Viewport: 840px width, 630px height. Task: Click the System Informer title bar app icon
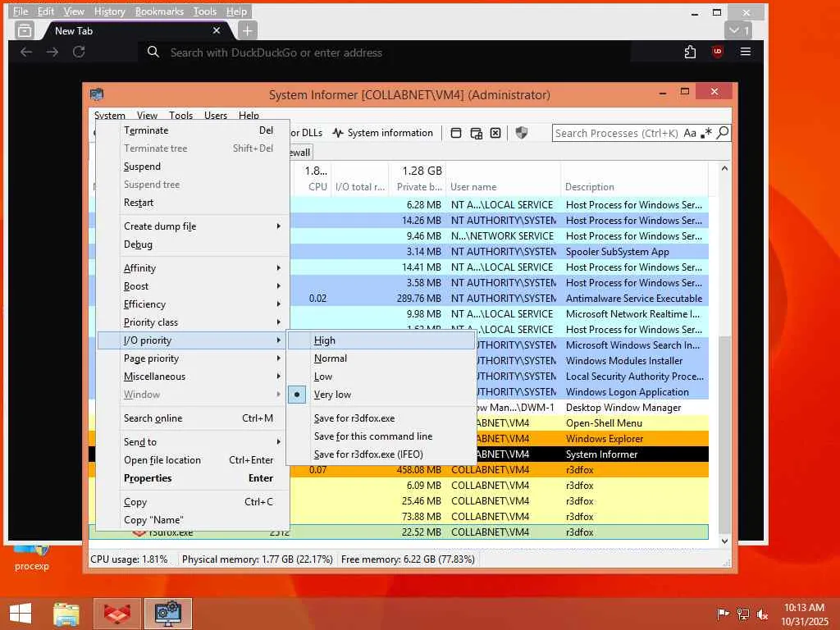pyautogui.click(x=97, y=95)
